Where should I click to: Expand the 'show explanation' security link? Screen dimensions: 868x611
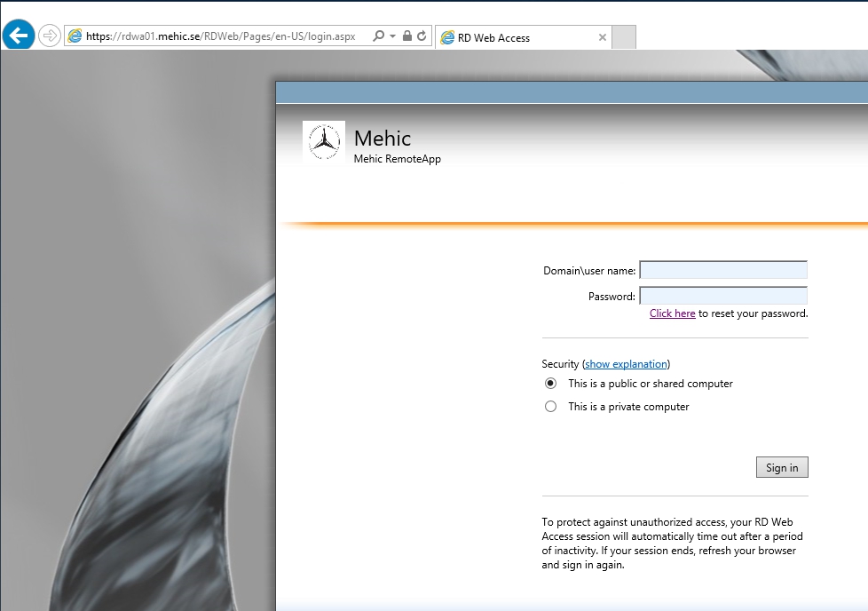pos(626,364)
